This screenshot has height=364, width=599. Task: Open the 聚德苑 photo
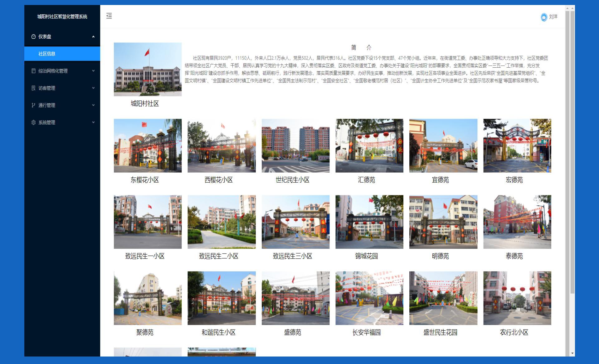pyautogui.click(x=148, y=298)
